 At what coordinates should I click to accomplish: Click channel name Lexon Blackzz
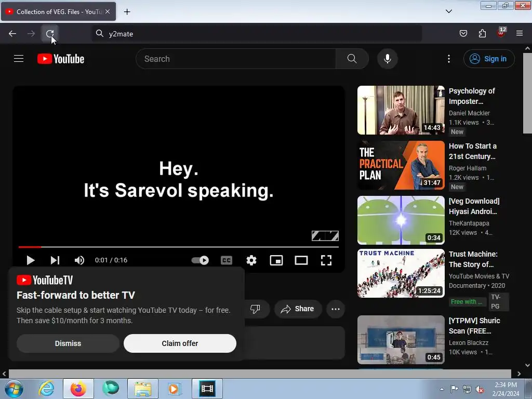[469, 343]
